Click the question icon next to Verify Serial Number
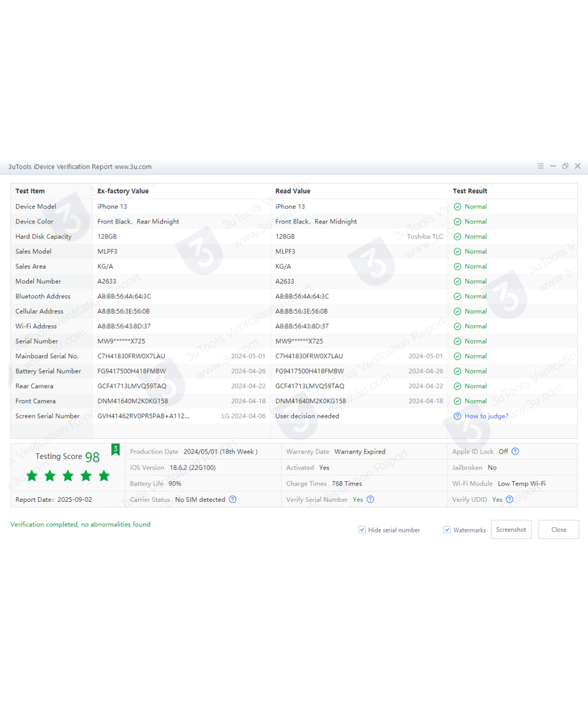This screenshot has width=588, height=706. [x=370, y=499]
